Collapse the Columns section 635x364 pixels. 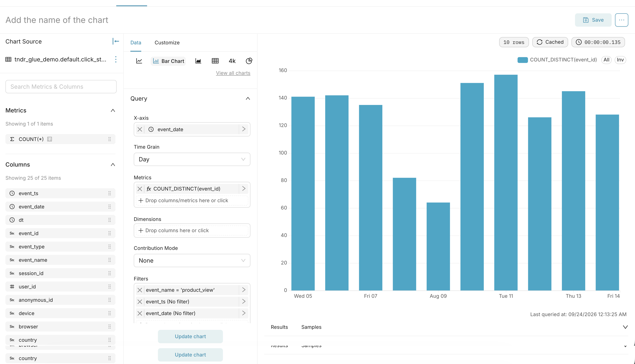(x=113, y=165)
